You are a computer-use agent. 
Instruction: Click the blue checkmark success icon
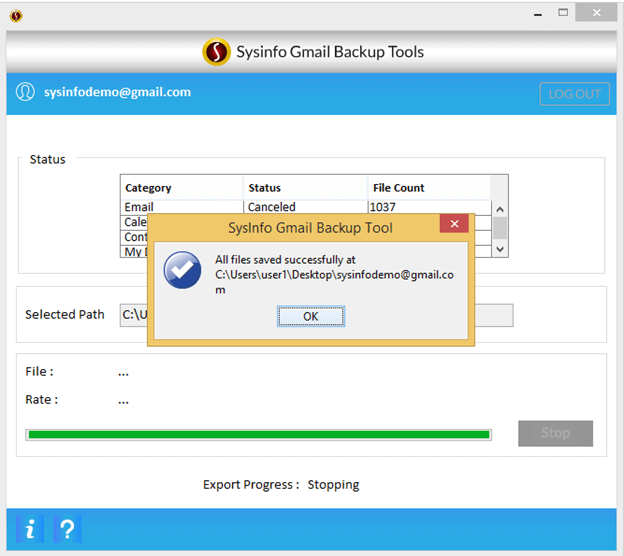point(183,270)
